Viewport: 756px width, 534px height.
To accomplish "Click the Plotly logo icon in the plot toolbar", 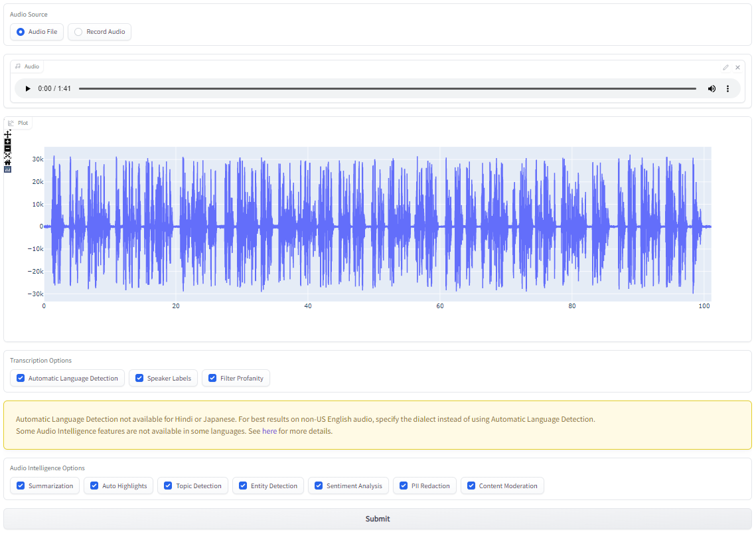I will pyautogui.click(x=7, y=169).
